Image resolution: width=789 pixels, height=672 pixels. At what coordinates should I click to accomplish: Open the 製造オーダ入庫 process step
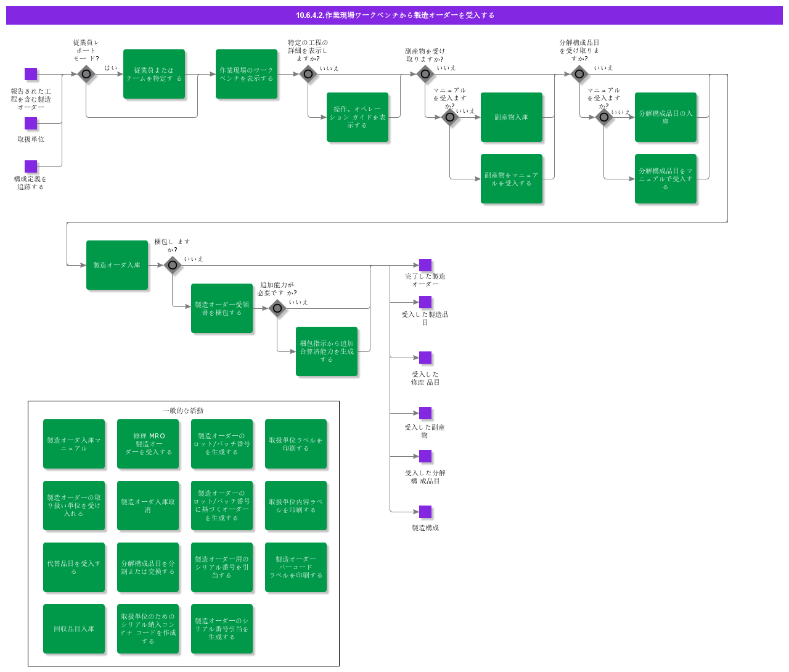117,265
